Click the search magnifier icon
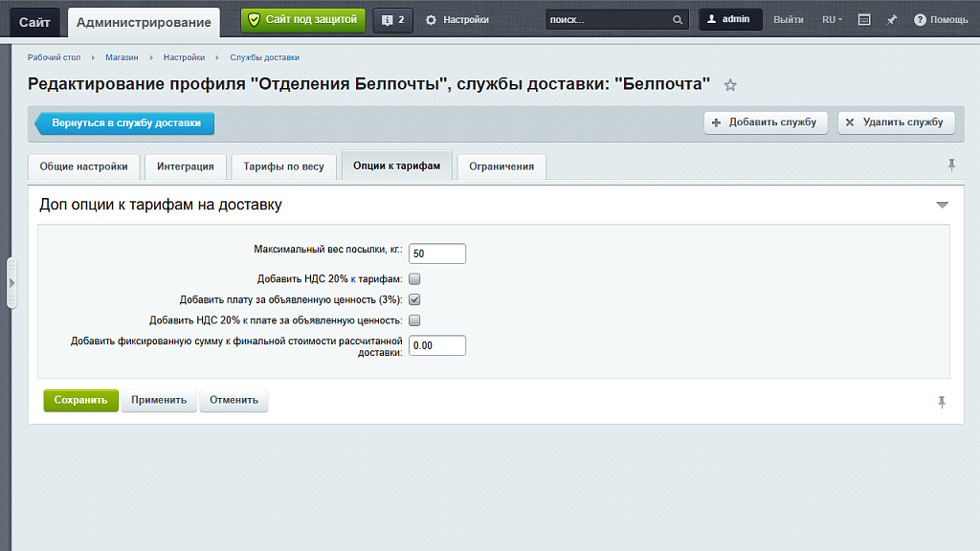Viewport: 980px width, 551px height. pyautogui.click(x=678, y=20)
